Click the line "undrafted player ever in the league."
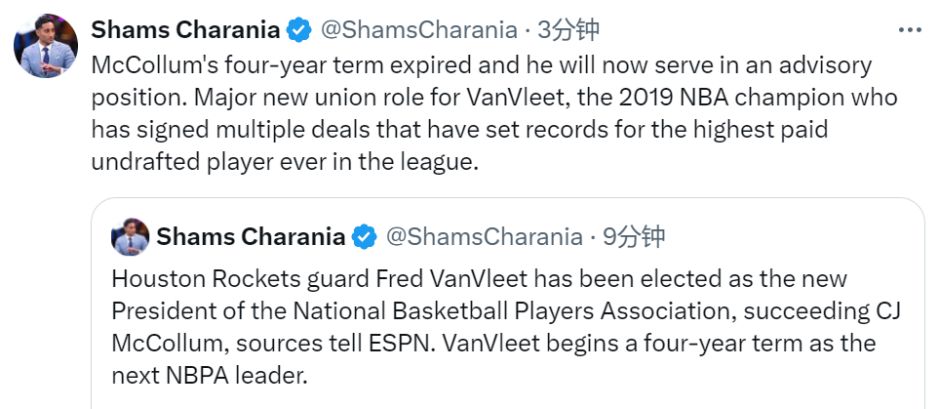The width and height of the screenshot is (940, 409). (x=285, y=163)
